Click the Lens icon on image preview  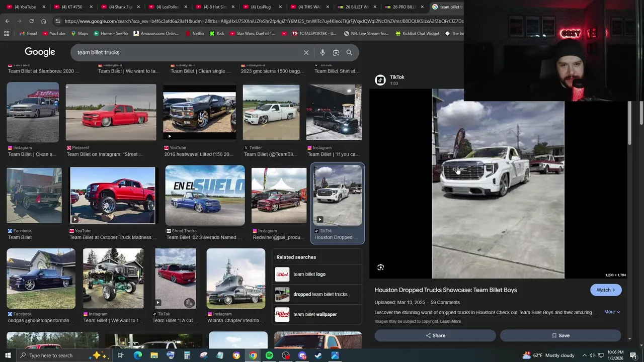(380, 267)
